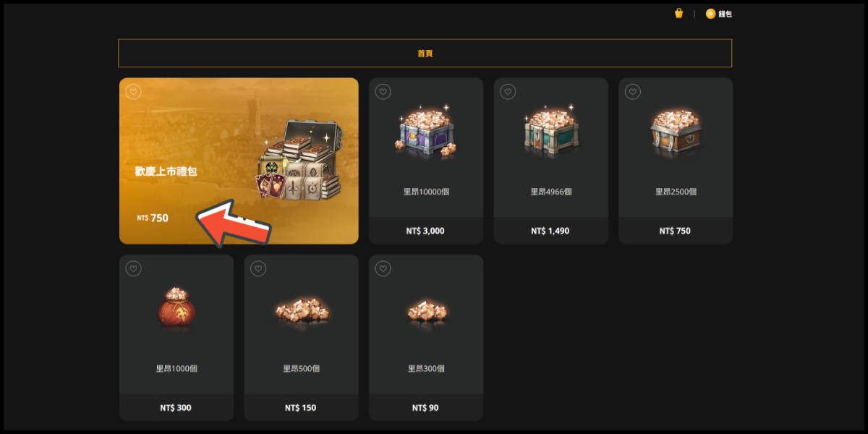Screen dimensions: 868x434
Task: Open the 錢包 wallet link
Action: click(725, 14)
